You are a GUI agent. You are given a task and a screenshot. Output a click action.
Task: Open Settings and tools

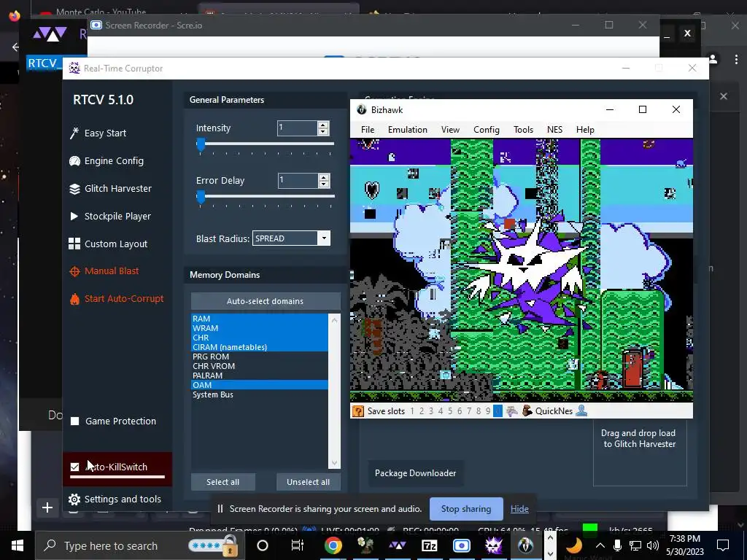(x=115, y=499)
